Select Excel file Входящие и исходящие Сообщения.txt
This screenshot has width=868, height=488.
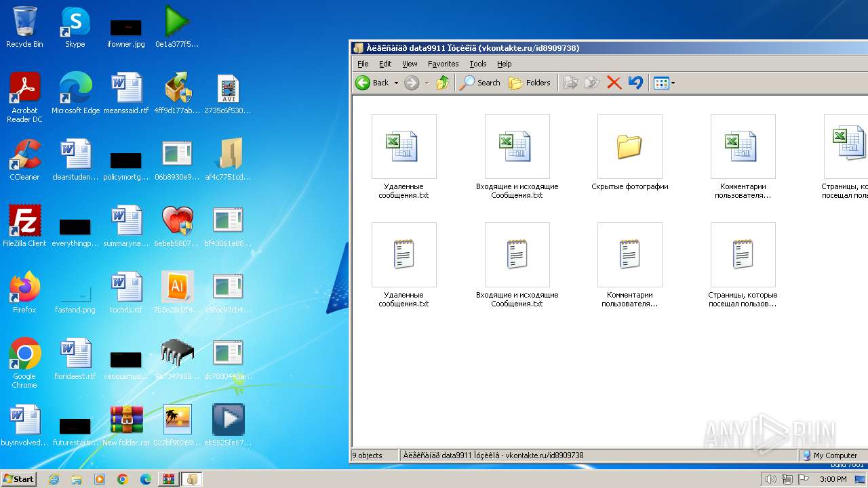tap(517, 156)
